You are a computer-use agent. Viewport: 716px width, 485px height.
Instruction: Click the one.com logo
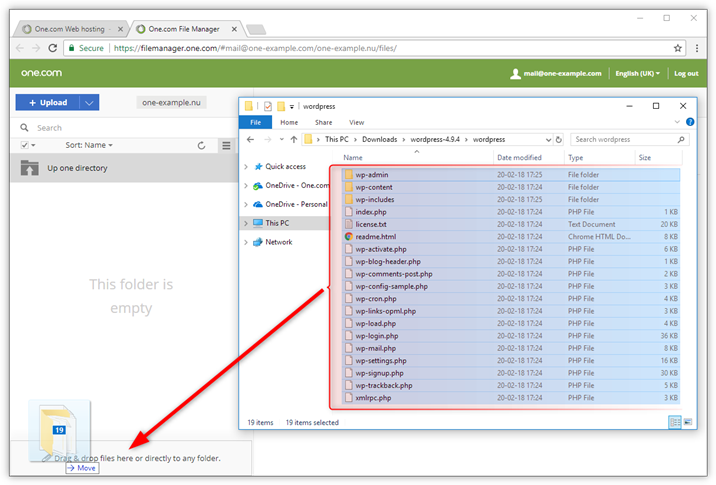tap(41, 73)
